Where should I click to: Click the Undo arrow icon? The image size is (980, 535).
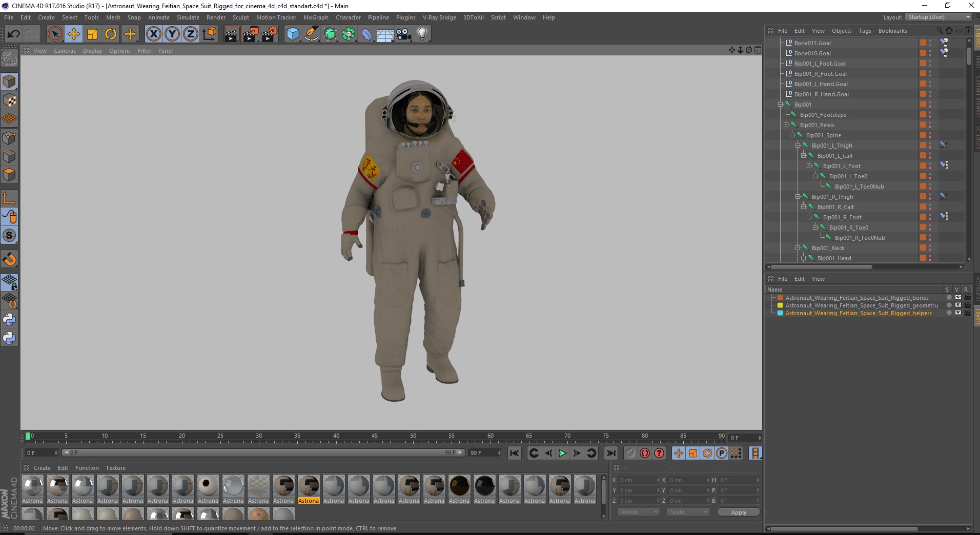click(x=13, y=34)
